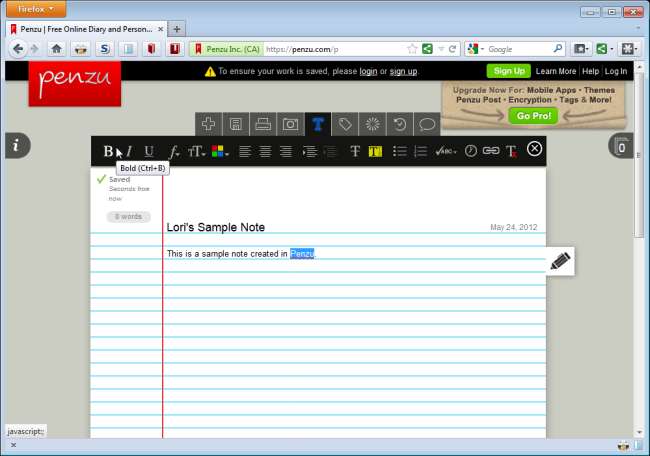Toggle bold formatting in the toolbar

click(x=108, y=151)
